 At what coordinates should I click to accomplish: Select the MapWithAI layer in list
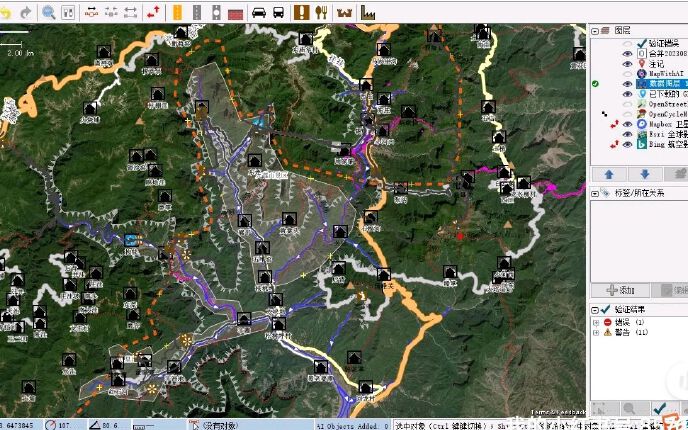[x=666, y=73]
